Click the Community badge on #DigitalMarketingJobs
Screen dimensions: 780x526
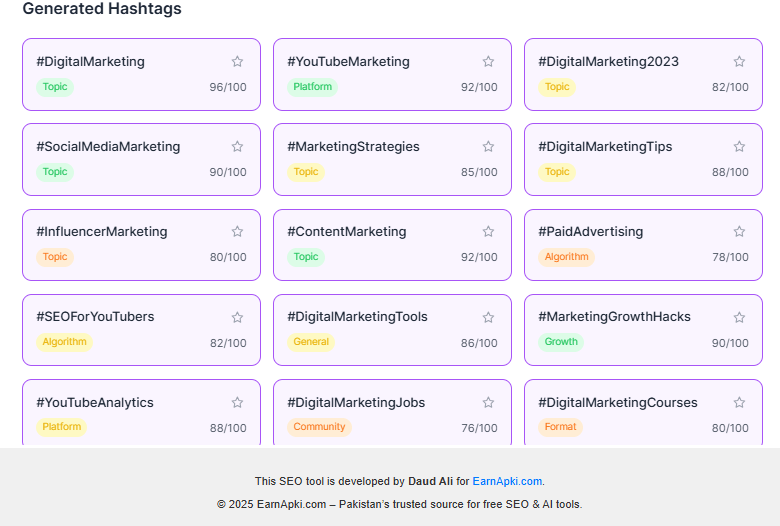319,427
